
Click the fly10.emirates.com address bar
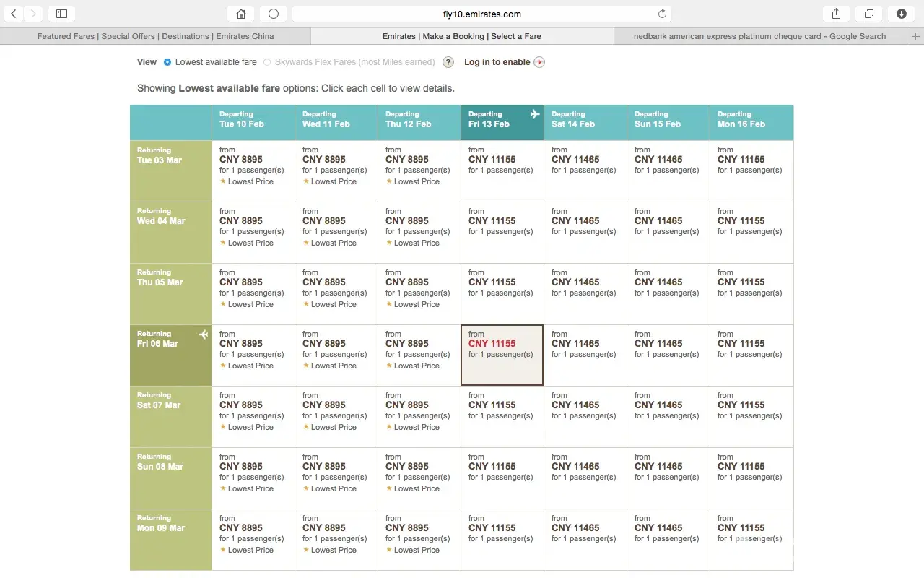coord(481,14)
